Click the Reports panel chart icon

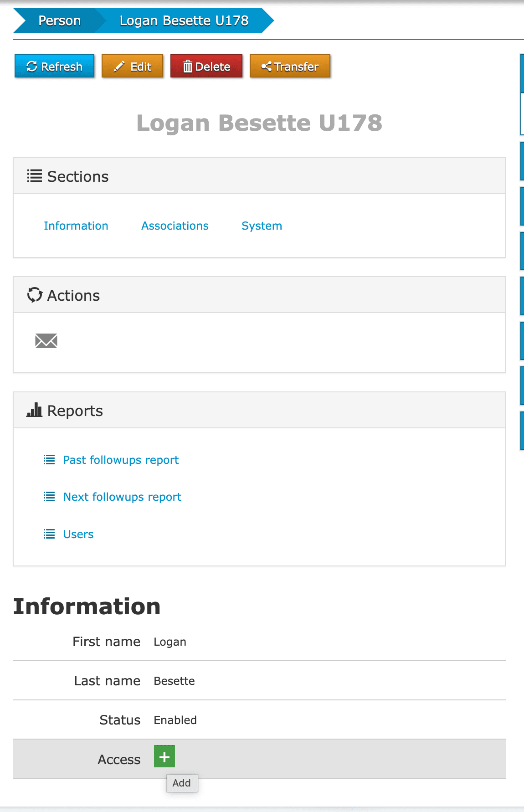tap(35, 410)
